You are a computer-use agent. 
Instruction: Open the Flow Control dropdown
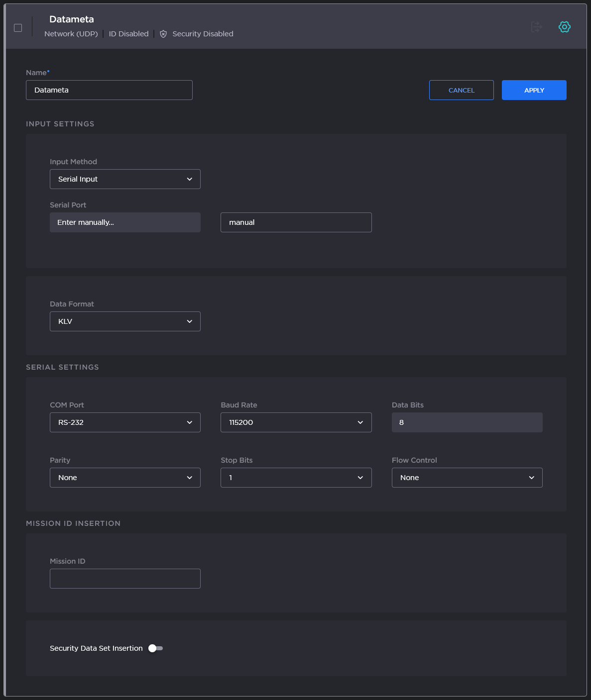467,477
